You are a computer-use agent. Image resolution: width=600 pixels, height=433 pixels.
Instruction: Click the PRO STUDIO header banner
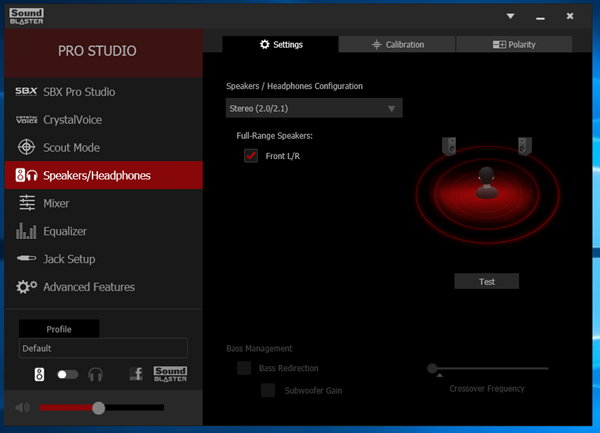coord(104,53)
